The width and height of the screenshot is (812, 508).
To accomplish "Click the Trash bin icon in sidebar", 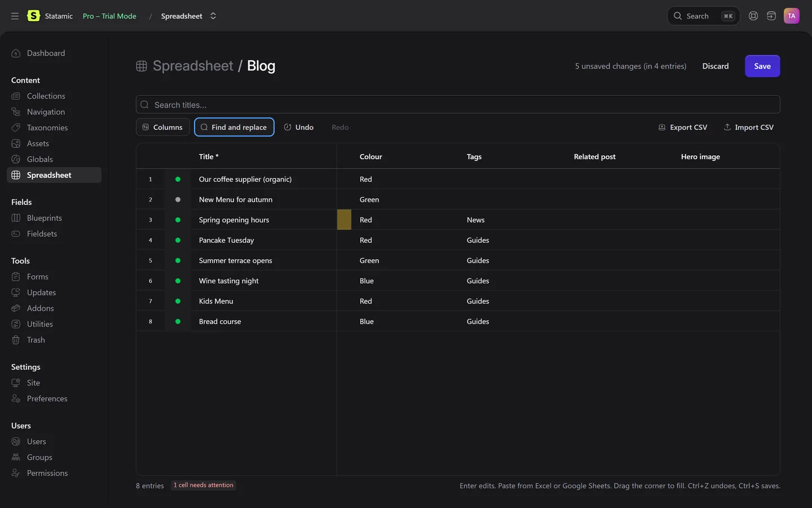I will 16,340.
